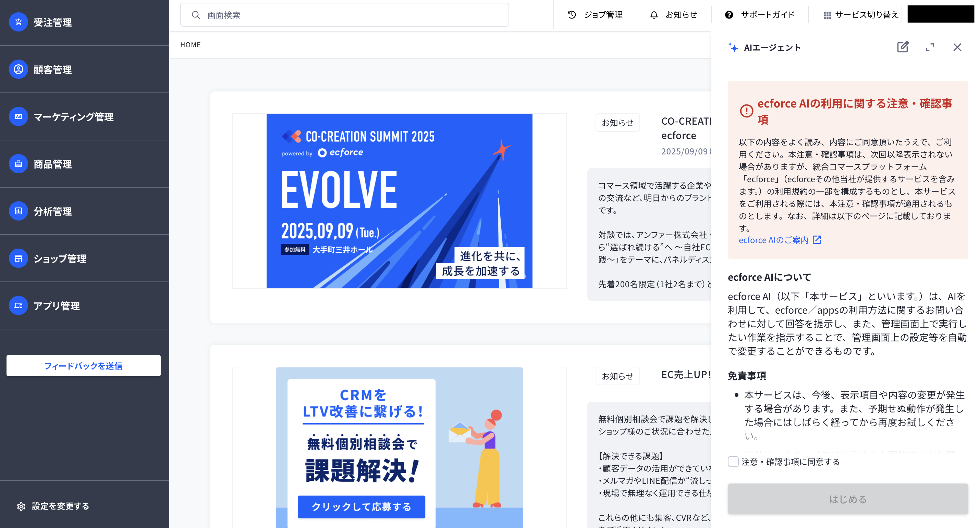Click クリックして応募する on the CRM banner
Image resolution: width=980 pixels, height=528 pixels.
click(x=362, y=507)
